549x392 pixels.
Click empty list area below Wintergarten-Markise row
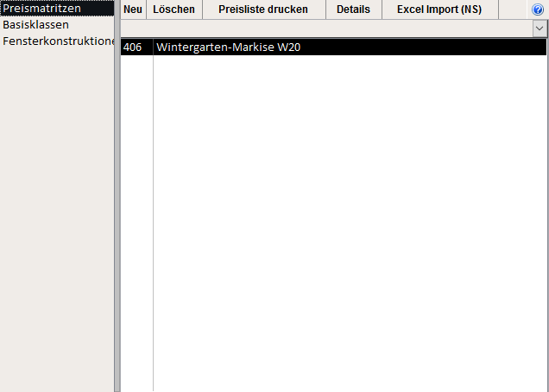point(345,216)
